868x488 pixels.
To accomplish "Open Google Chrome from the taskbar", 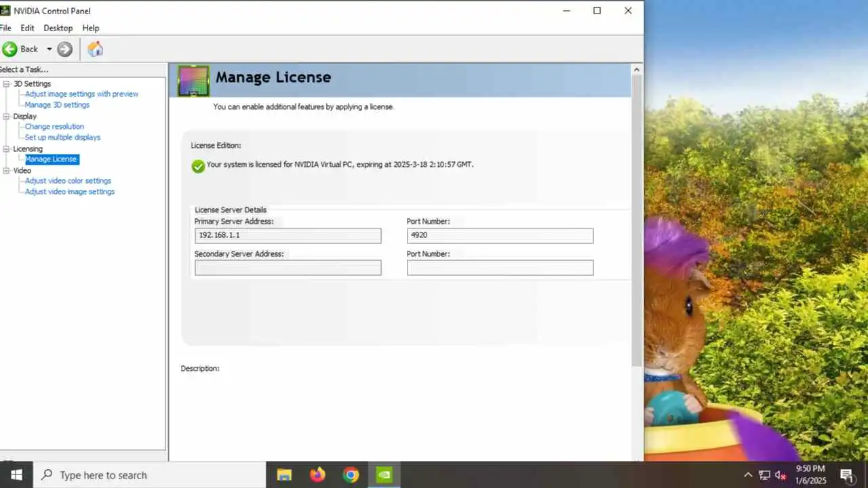I will point(351,474).
